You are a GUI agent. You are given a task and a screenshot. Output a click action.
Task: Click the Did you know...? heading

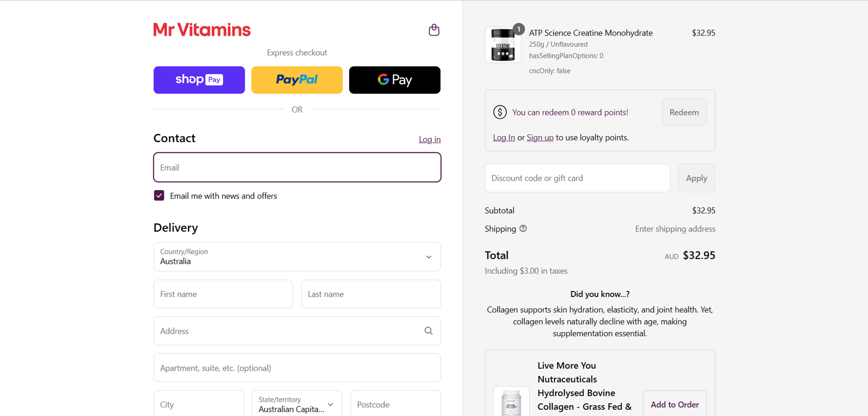coord(600,294)
